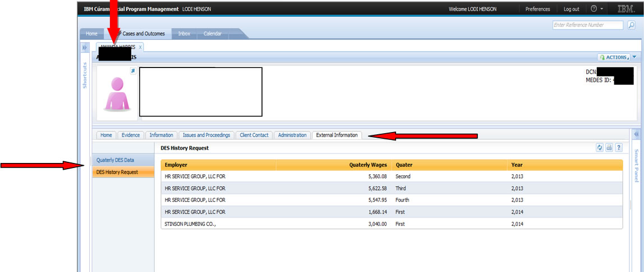
Task: Print the DES History Request list icon
Action: click(x=609, y=148)
